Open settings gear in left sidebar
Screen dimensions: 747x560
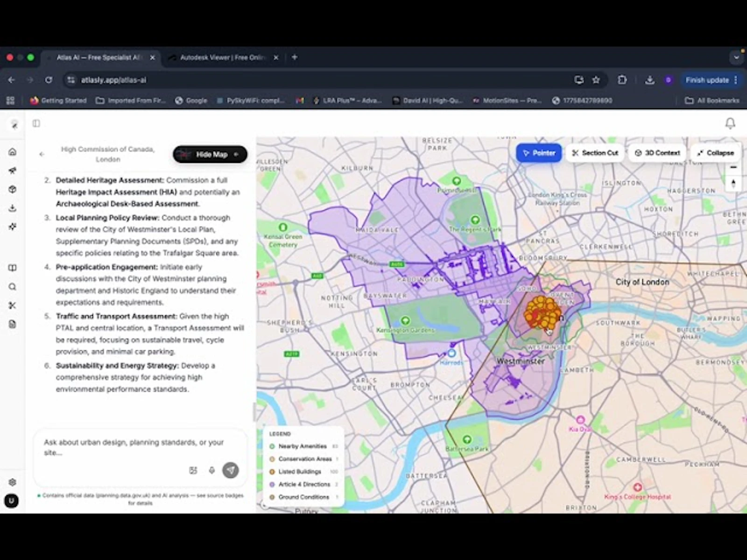pos(13,482)
